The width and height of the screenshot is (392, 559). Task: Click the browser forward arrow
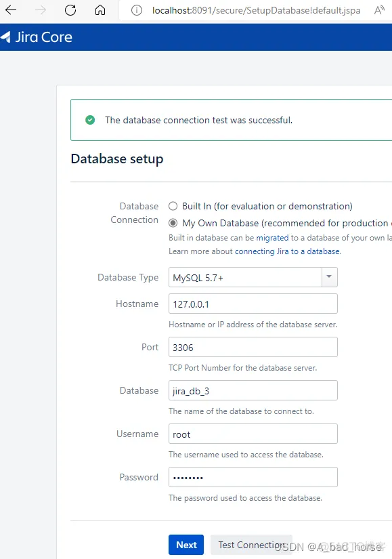[x=40, y=10]
